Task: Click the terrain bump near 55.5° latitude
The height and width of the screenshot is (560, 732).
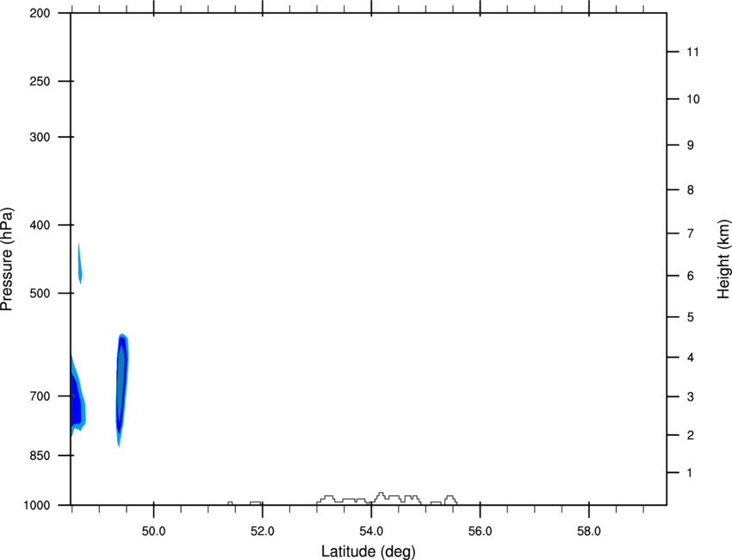Action: [x=450, y=500]
